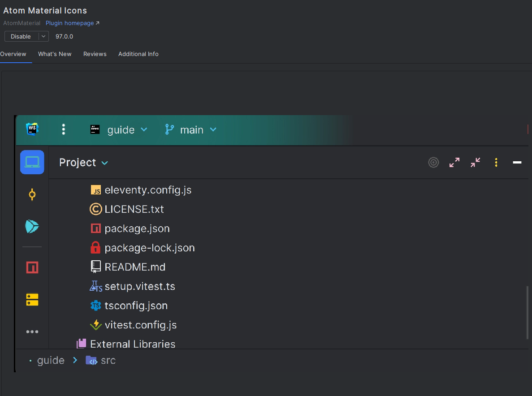Screen dimensions: 532x396
Task: Open the Additional Info tab
Action: click(x=138, y=54)
